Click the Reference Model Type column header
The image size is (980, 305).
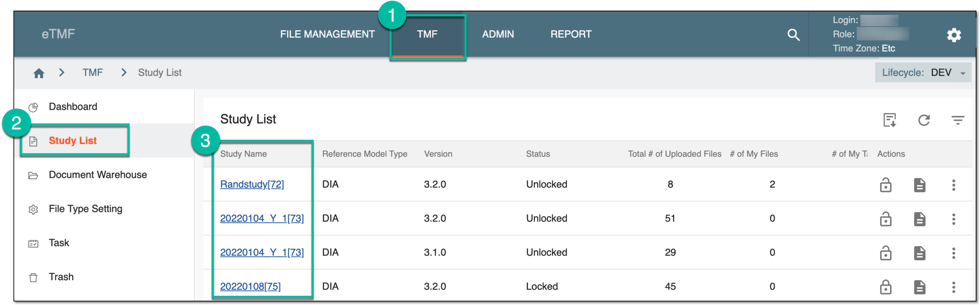click(x=365, y=154)
